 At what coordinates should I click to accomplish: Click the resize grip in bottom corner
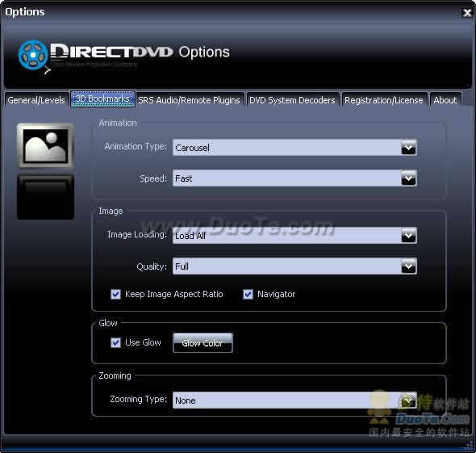pos(470,446)
